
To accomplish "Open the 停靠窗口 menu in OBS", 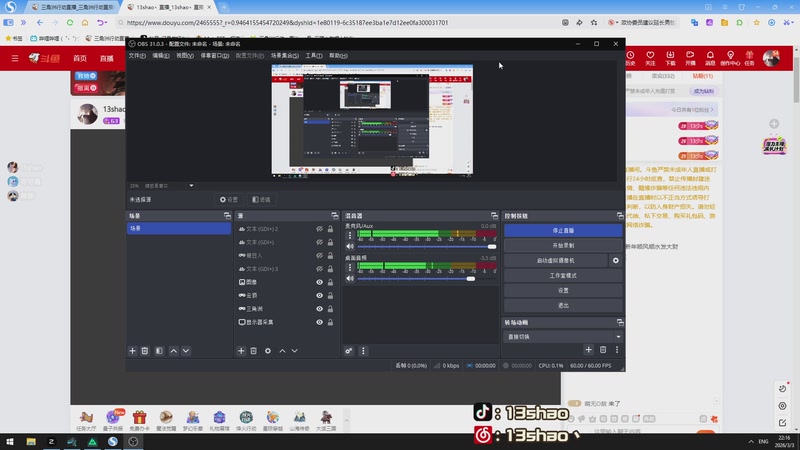I will pos(214,56).
